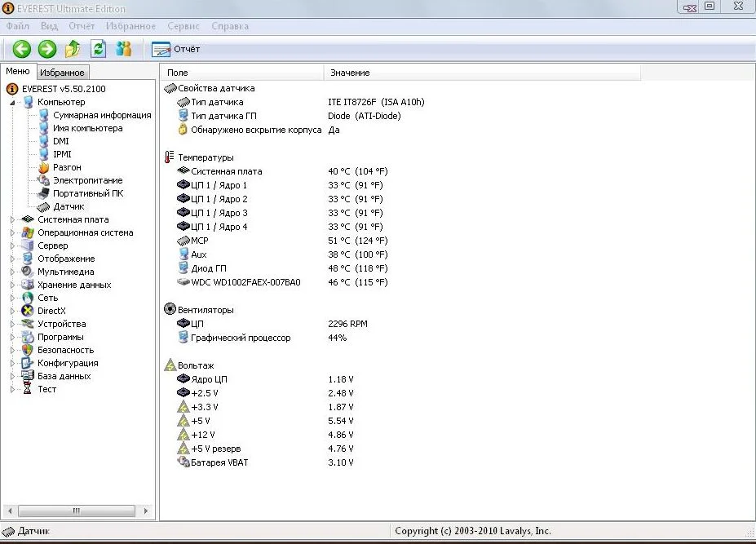Expand the Программы tree node
This screenshot has width=756, height=544.
tap(12, 337)
